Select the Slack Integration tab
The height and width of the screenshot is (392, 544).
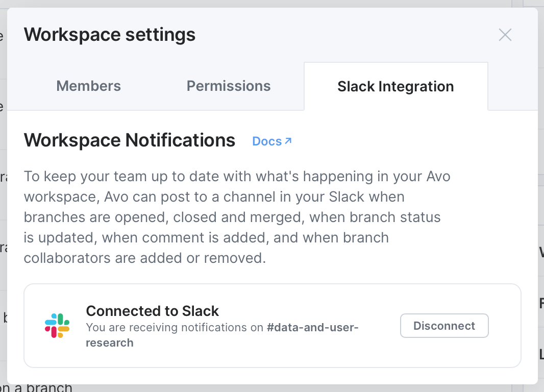pyautogui.click(x=395, y=86)
